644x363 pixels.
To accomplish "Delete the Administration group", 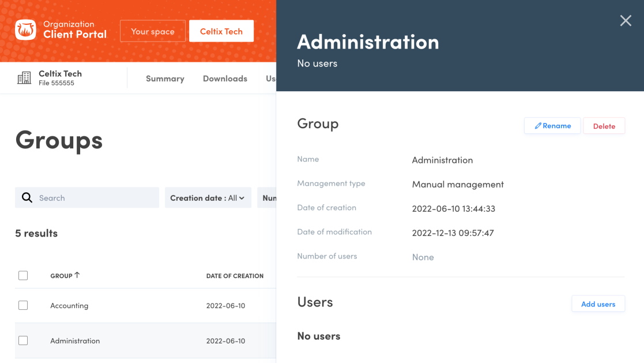I will (x=604, y=126).
